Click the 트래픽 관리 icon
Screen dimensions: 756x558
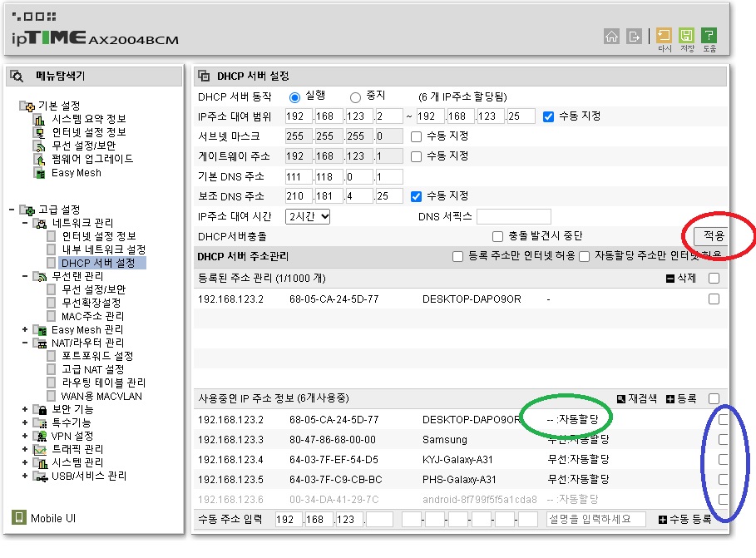(40, 450)
